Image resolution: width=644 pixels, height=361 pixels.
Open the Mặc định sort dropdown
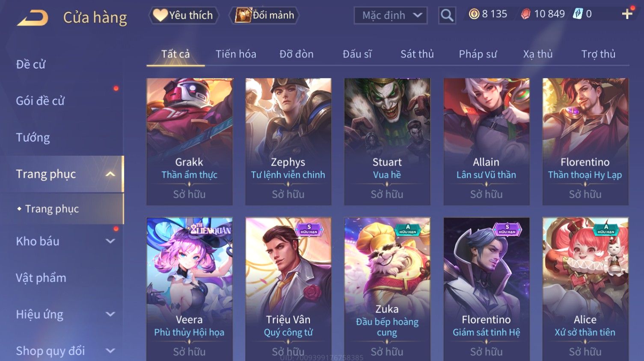pos(391,15)
